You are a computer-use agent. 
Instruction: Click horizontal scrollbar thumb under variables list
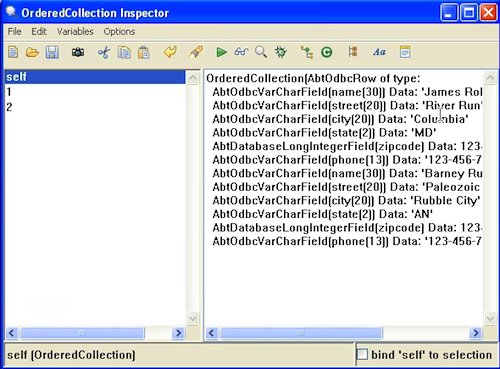pos(82,333)
